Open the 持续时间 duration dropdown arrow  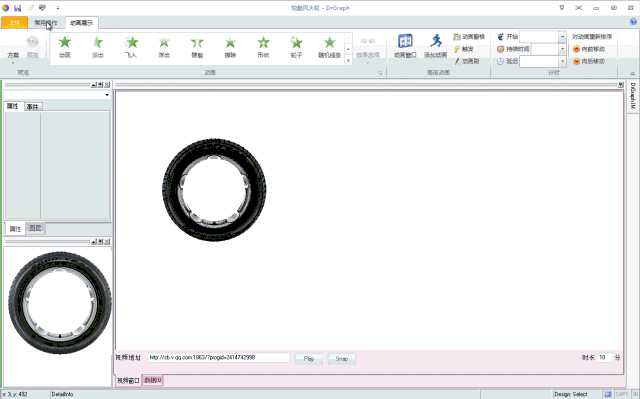[x=562, y=49]
